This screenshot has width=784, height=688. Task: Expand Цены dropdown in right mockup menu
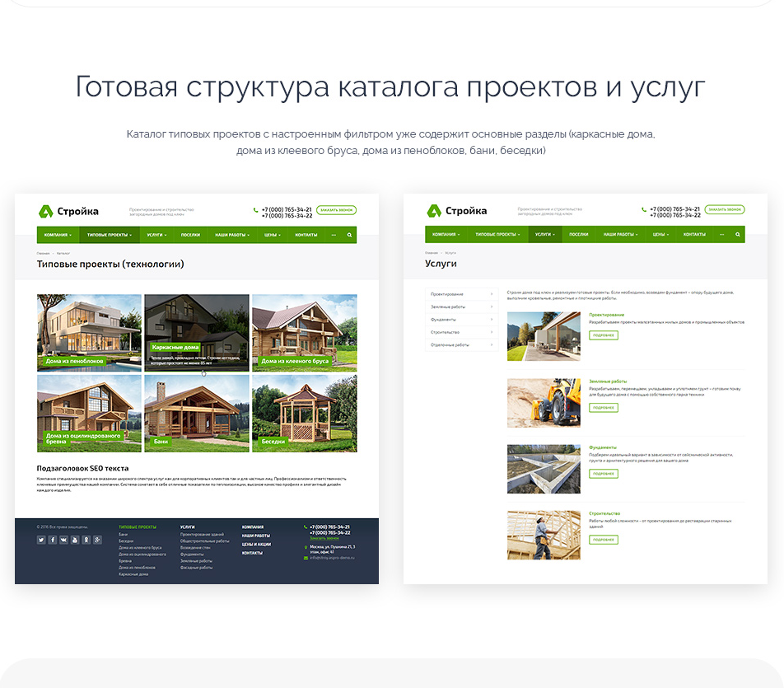tap(660, 234)
